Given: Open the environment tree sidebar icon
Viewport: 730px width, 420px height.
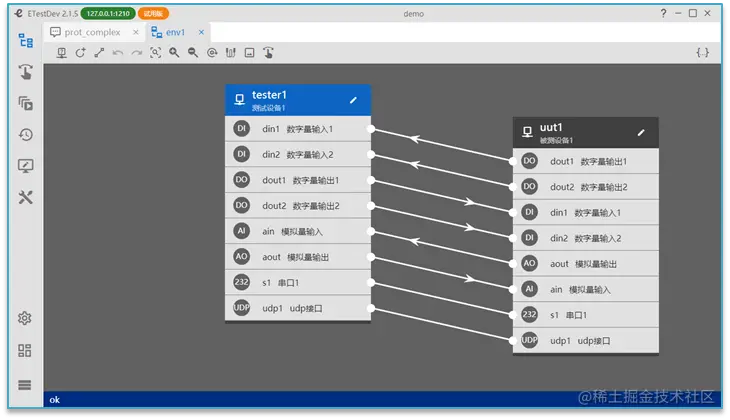Looking at the screenshot, I should pyautogui.click(x=26, y=41).
